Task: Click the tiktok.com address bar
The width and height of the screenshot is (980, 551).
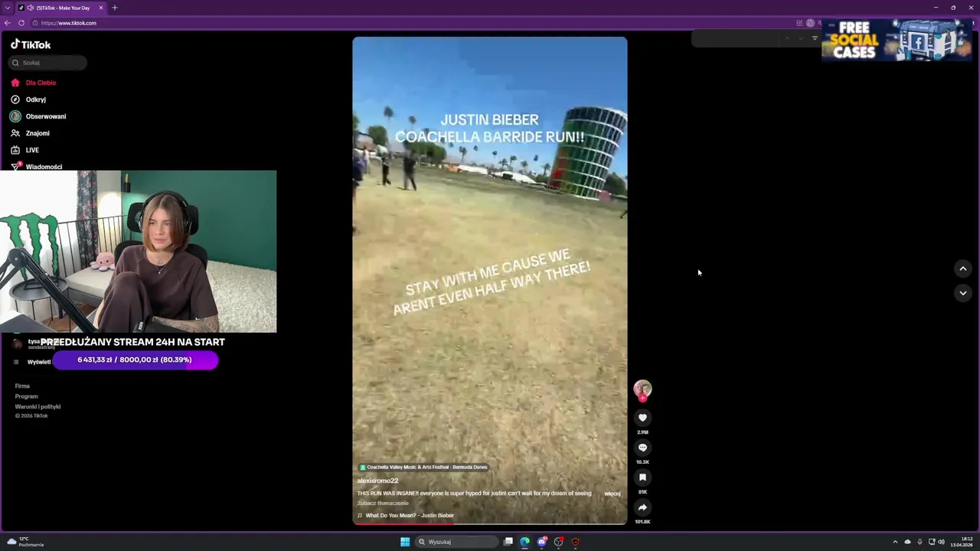Action: (413, 23)
